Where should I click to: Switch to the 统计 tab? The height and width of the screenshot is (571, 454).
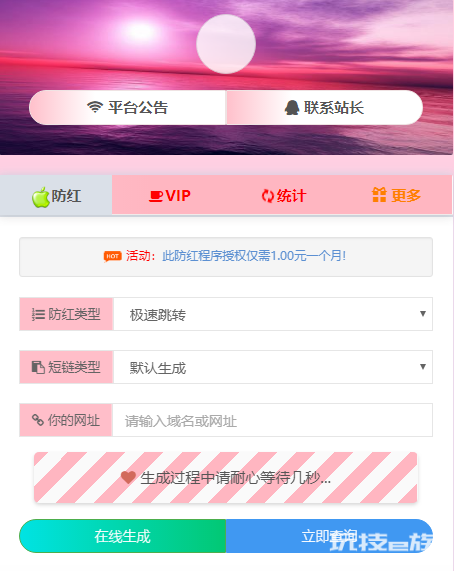[283, 195]
